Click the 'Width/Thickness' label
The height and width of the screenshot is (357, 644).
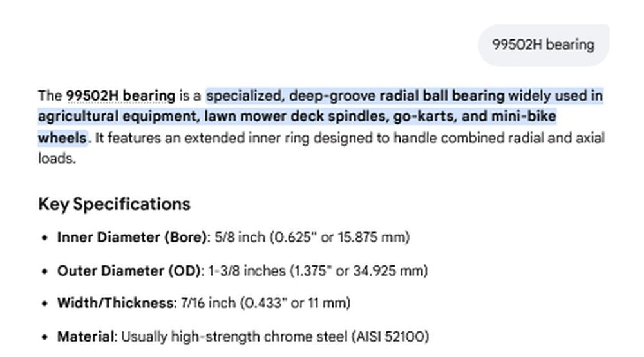pos(115,303)
